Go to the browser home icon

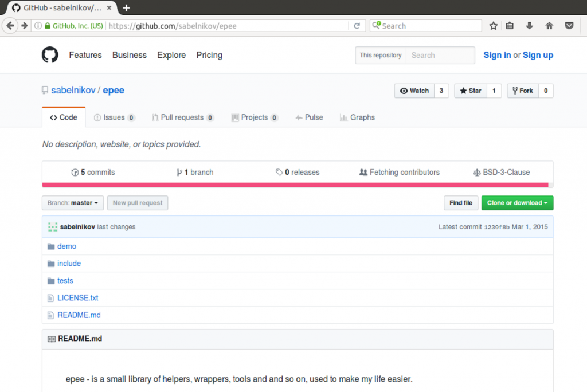(549, 26)
